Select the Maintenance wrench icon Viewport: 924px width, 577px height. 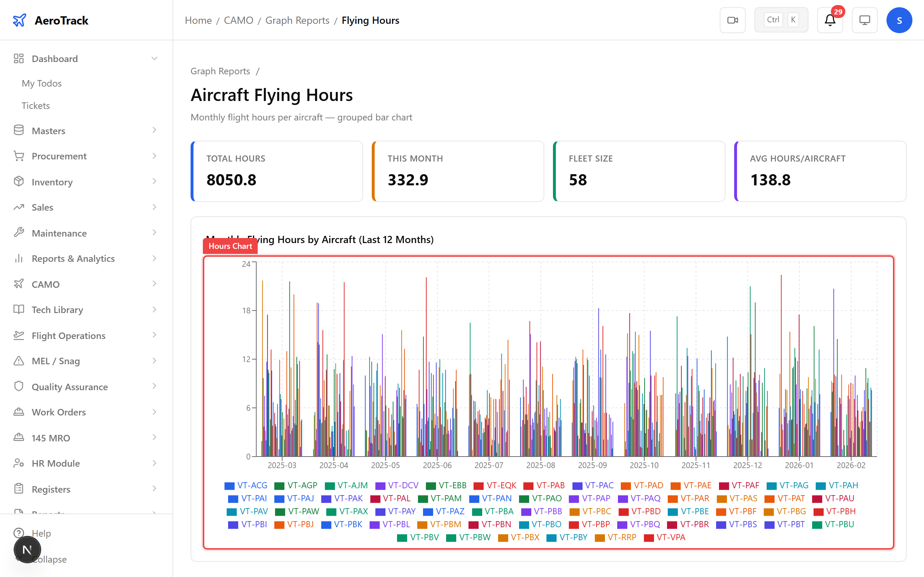(x=19, y=233)
